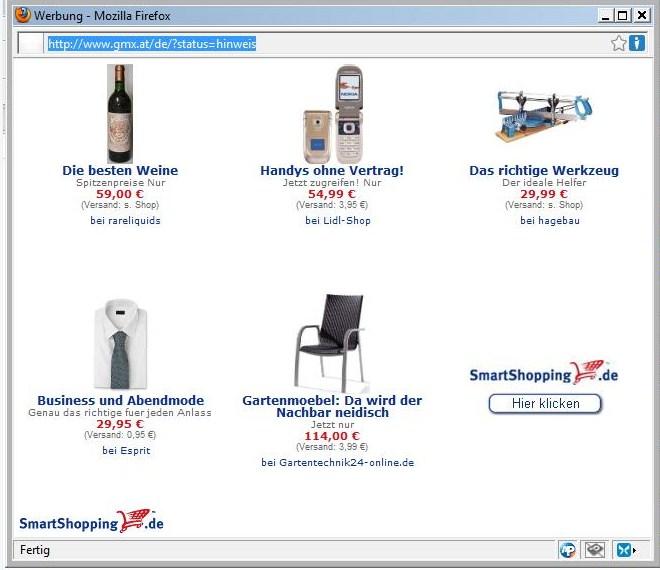Click the phone price '54,99 €'
660x570 pixels.
click(332, 194)
